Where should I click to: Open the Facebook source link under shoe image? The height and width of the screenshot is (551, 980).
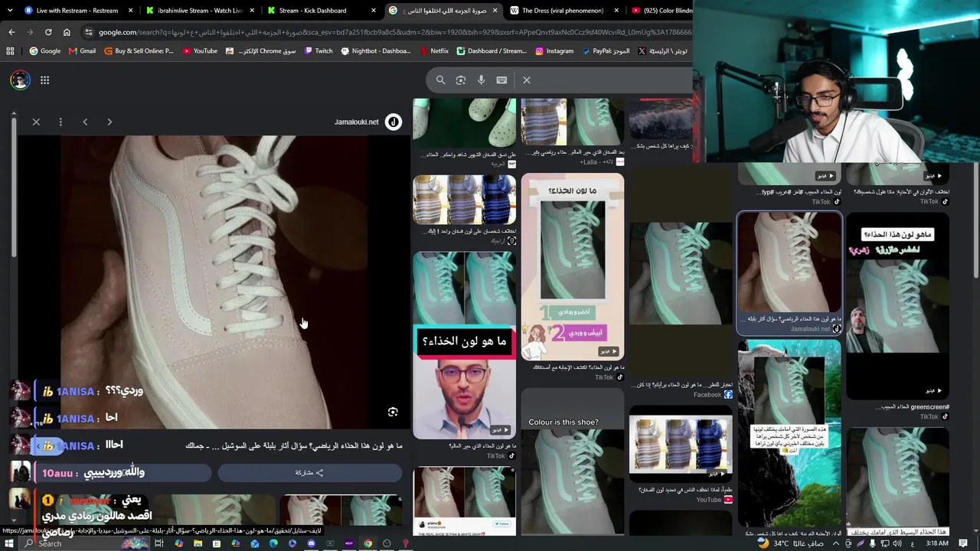pyautogui.click(x=714, y=395)
